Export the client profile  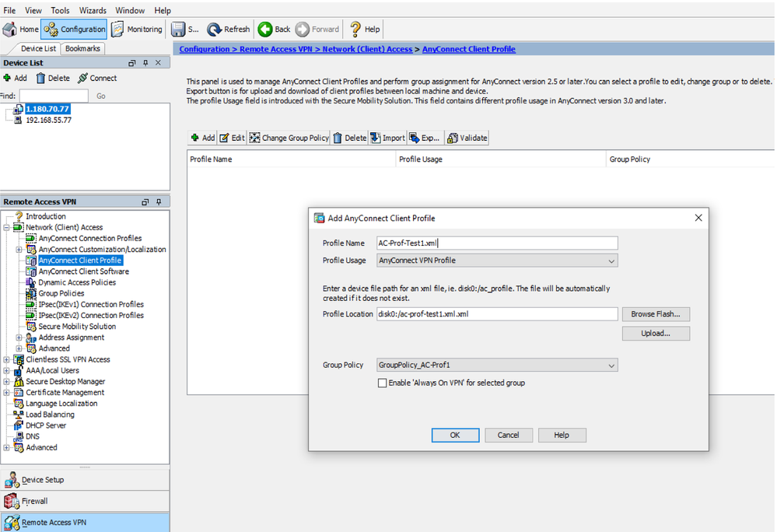pos(425,138)
